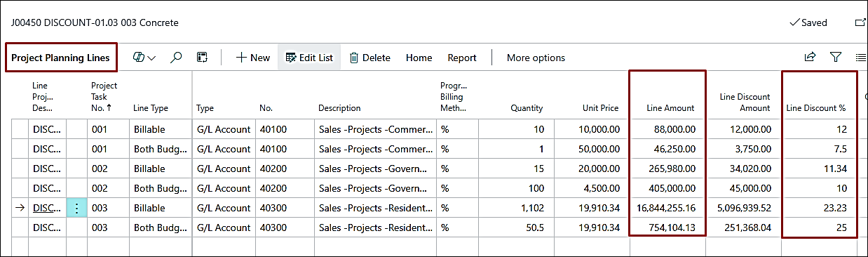Click the Line Discount Amount column header

(x=745, y=103)
